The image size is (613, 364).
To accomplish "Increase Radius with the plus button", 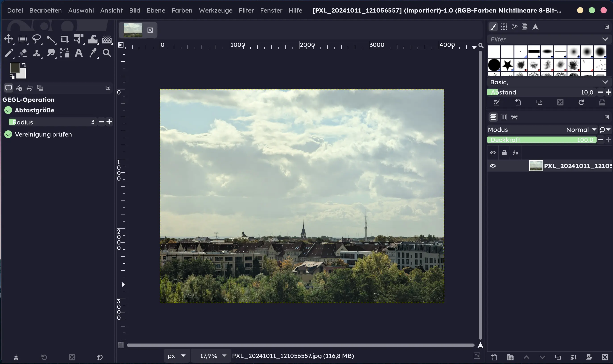I will 109,122.
